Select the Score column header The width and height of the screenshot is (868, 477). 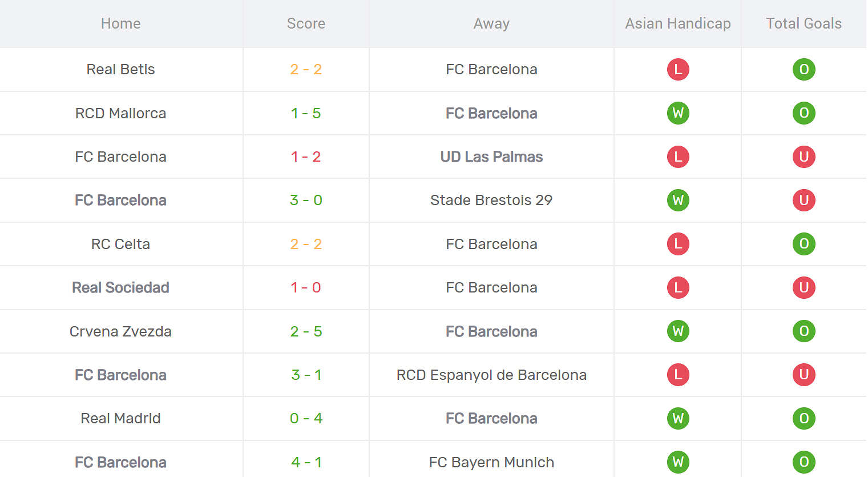coord(306,23)
